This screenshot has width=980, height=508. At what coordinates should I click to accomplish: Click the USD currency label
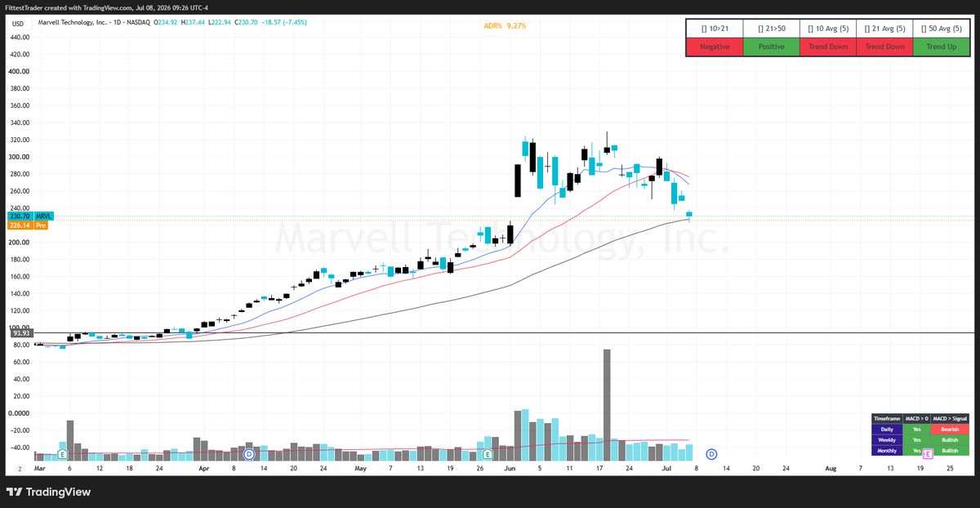18,24
